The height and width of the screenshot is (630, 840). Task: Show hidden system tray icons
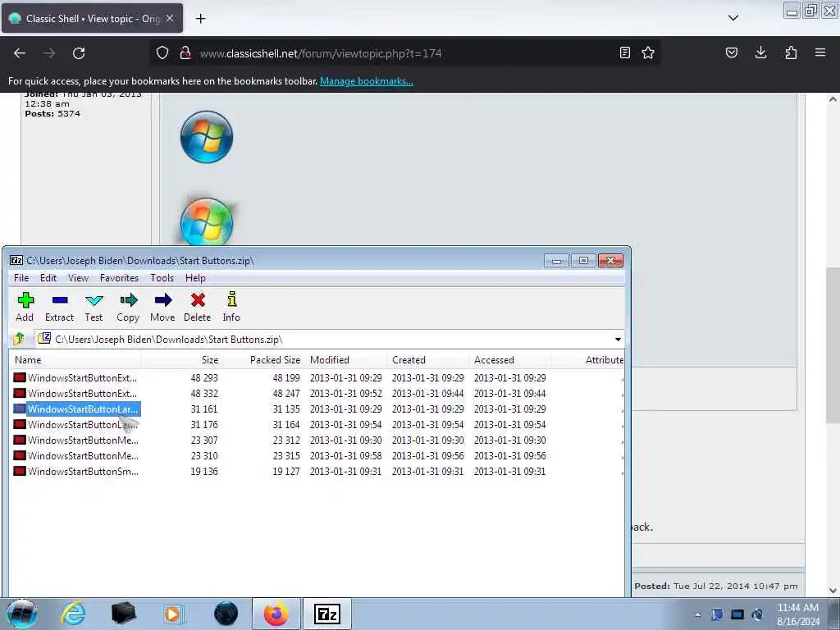697,614
